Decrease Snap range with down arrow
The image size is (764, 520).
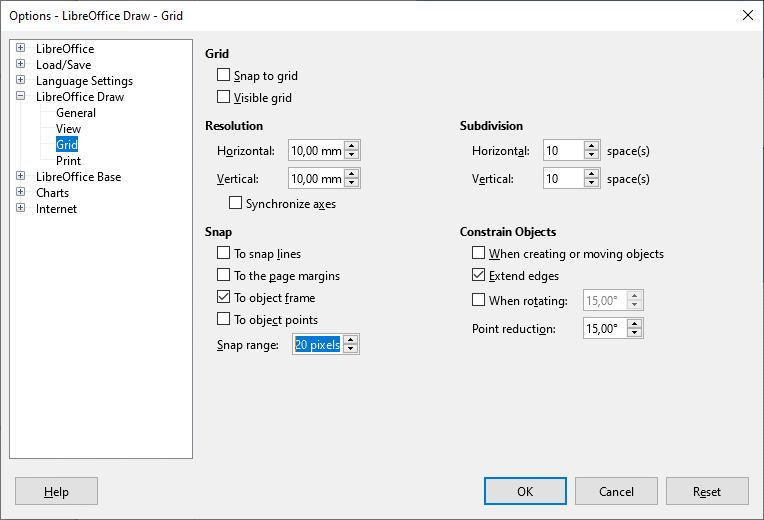(350, 348)
